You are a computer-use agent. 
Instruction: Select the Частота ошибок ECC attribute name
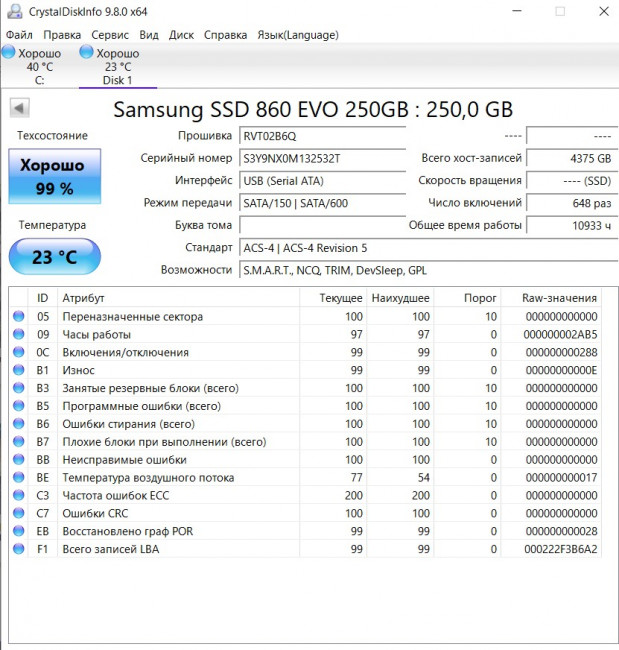tap(116, 495)
